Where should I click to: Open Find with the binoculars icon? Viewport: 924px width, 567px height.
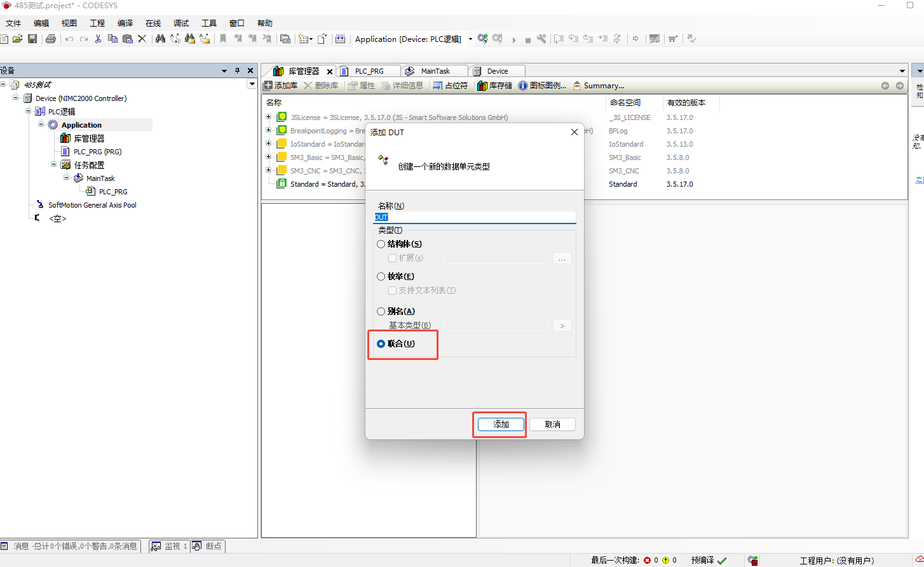click(x=160, y=39)
